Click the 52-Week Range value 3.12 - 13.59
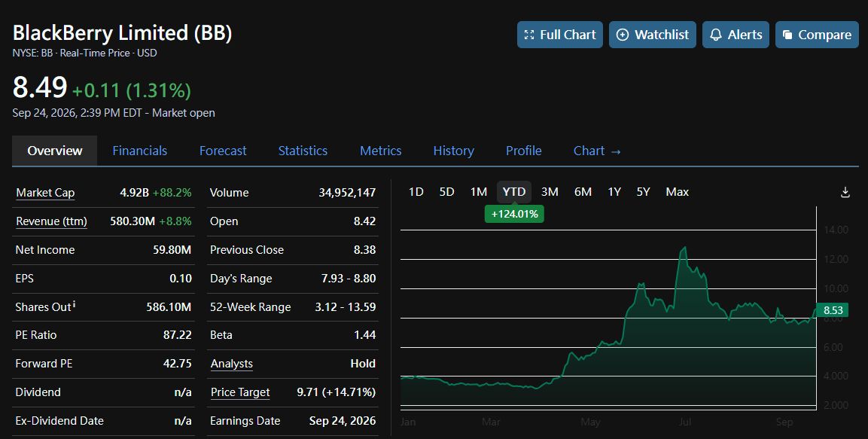 [x=346, y=306]
